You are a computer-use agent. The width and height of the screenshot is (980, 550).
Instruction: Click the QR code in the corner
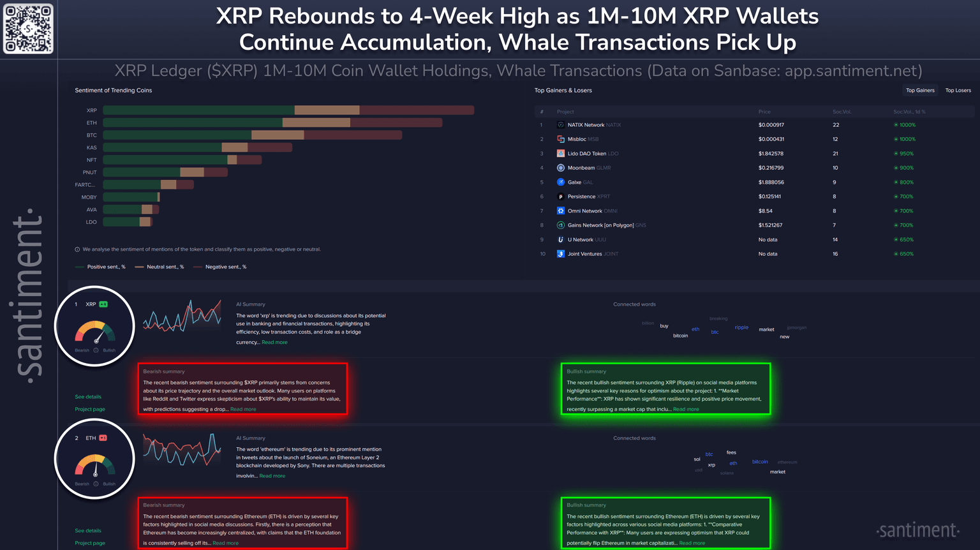point(29,29)
